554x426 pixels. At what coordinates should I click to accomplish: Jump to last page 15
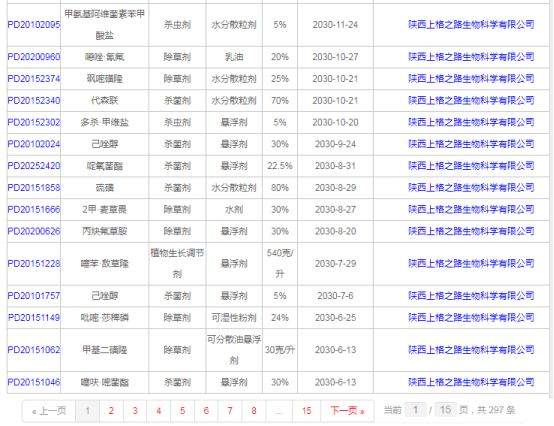pyautogui.click(x=307, y=411)
